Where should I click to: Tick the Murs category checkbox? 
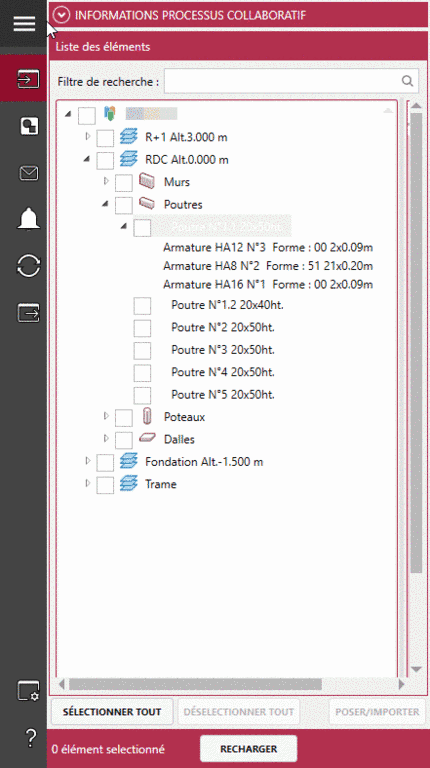pos(123,183)
